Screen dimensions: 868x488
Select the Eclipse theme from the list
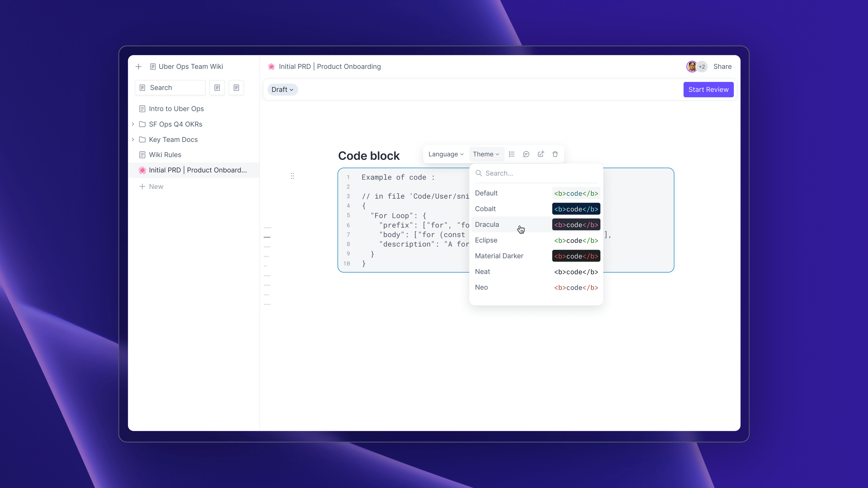[486, 240]
